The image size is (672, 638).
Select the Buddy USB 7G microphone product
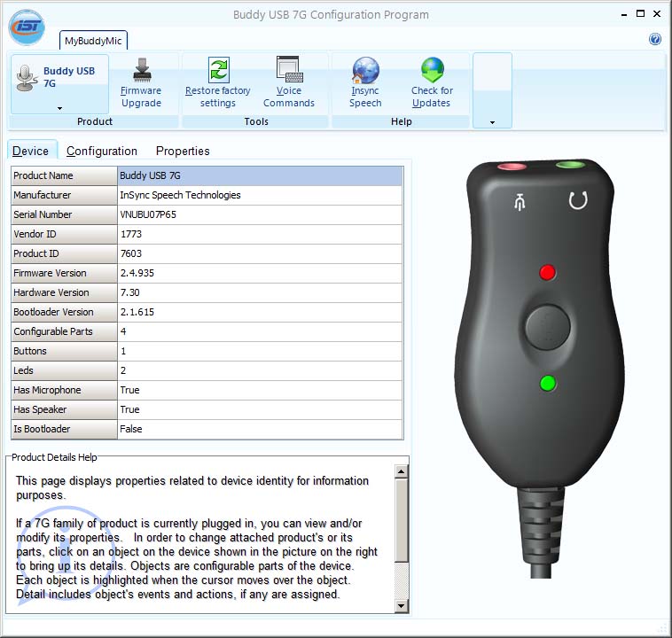(x=59, y=77)
